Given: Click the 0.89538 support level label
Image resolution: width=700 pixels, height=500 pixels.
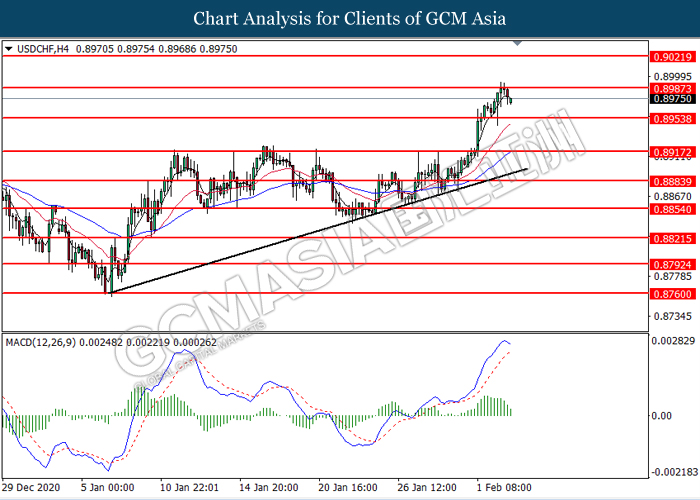Looking at the screenshot, I should (670, 118).
